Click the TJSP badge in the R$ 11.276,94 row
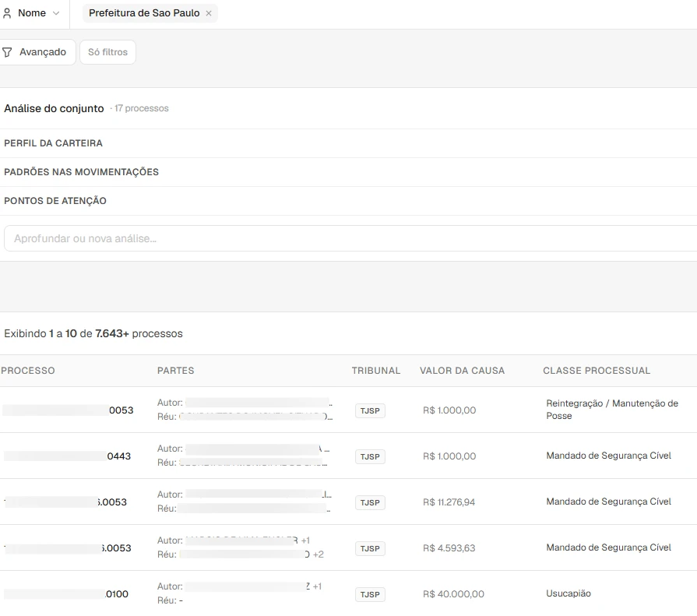The height and width of the screenshot is (616, 697). click(x=370, y=502)
